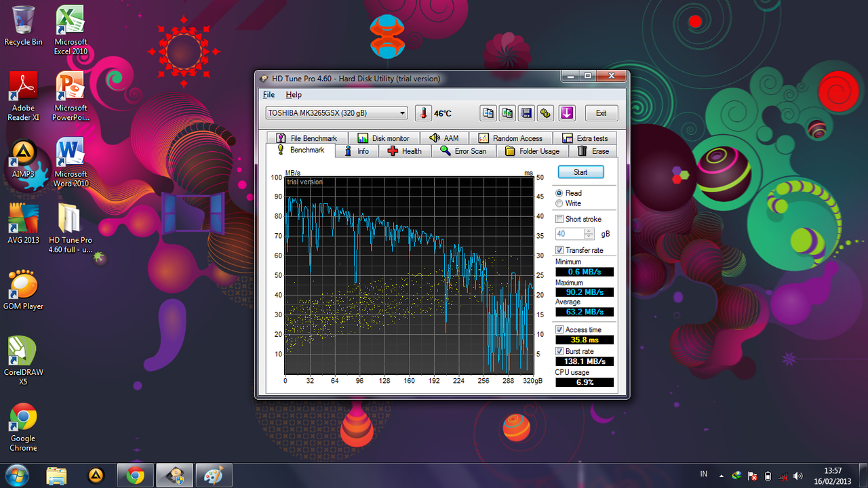Select CorelDRAW X5 desktop icon
868x488 pixels.
tap(23, 361)
